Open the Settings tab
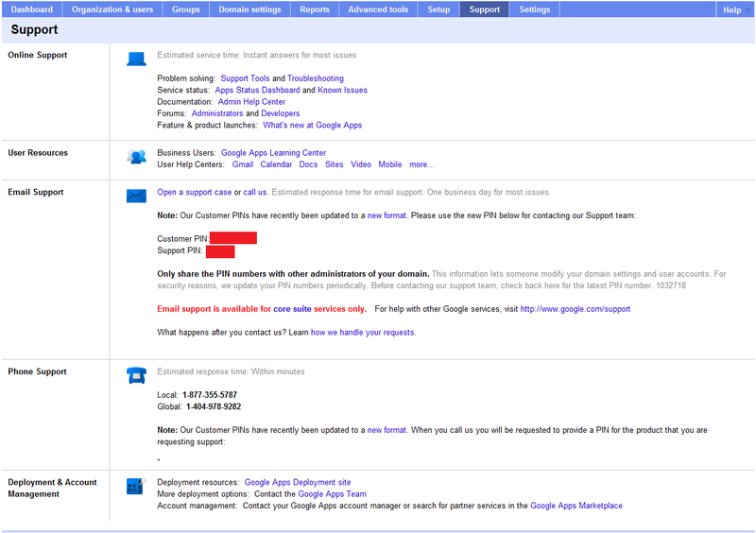The height and width of the screenshot is (533, 756). point(534,9)
